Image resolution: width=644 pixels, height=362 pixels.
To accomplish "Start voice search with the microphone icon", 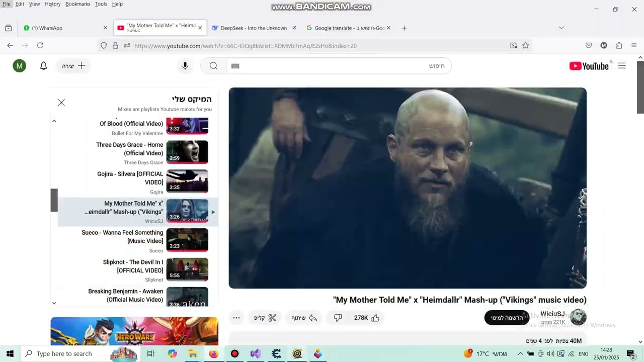I will click(x=185, y=66).
